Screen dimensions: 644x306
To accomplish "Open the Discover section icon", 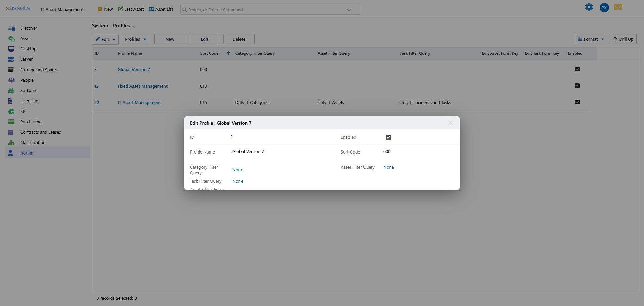I will [12, 28].
